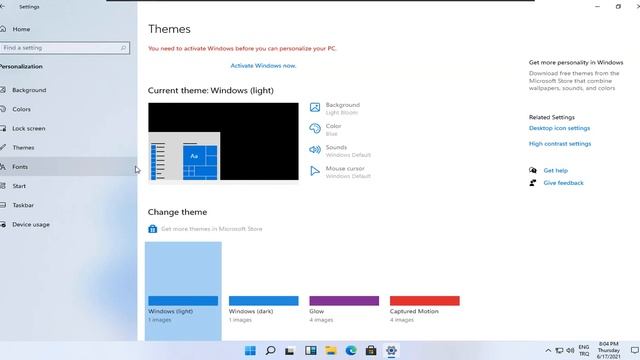
Task: Select the Windows (dark) theme
Action: [x=264, y=291]
